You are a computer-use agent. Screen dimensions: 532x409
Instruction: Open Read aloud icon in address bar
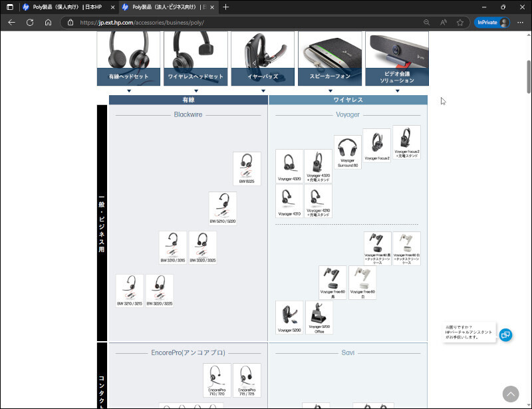(443, 23)
